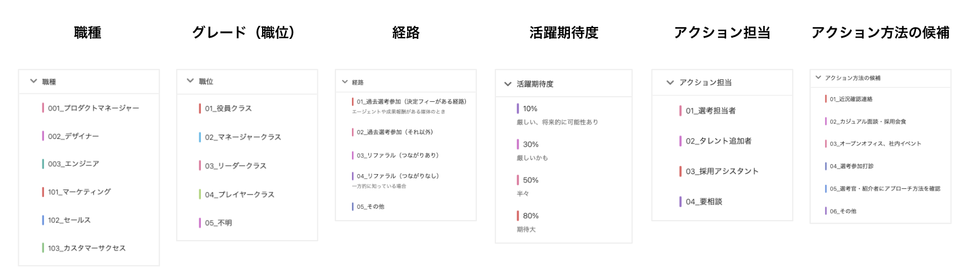Choose 103_カスタマーサクセス option
Image resolution: width=980 pixels, height=280 pixels.
[x=86, y=248]
